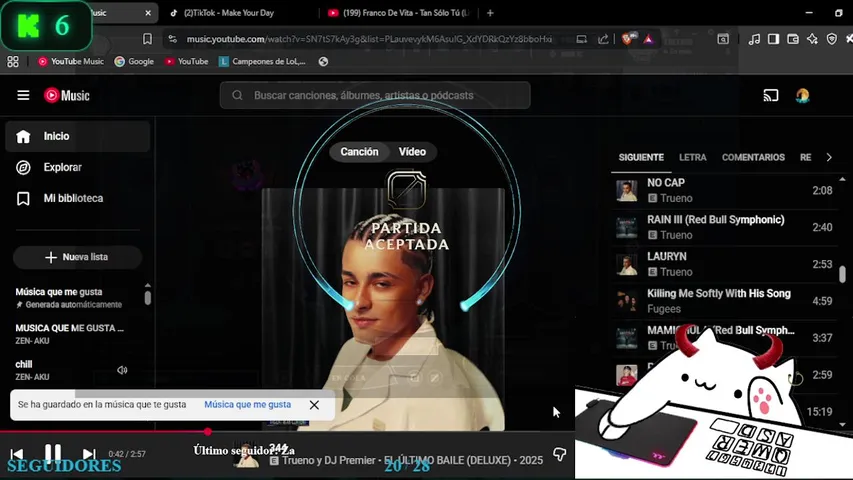
Task: Dismiss the saved notification with the X
Action: (x=314, y=405)
